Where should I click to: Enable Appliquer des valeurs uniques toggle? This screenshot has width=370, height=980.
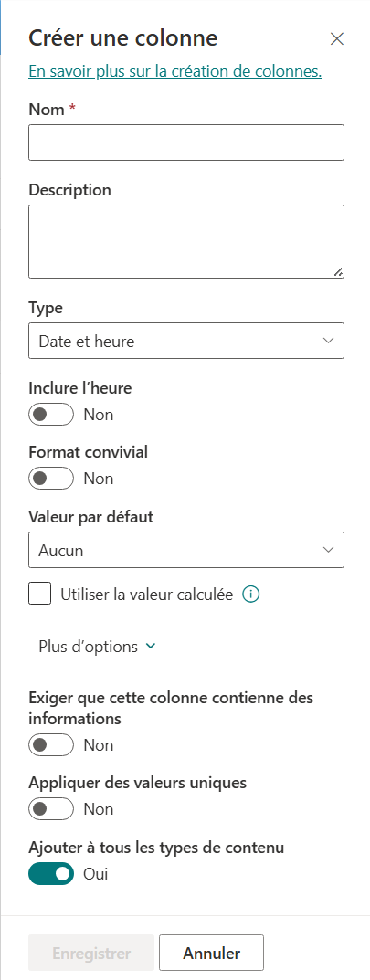click(x=51, y=808)
